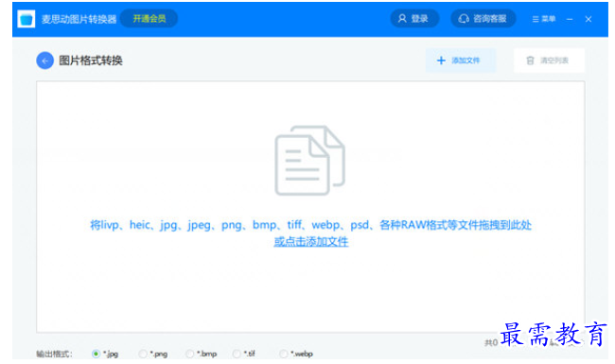615x364 pixels.
Task: Clear the list with 清空列表
Action: (x=549, y=61)
